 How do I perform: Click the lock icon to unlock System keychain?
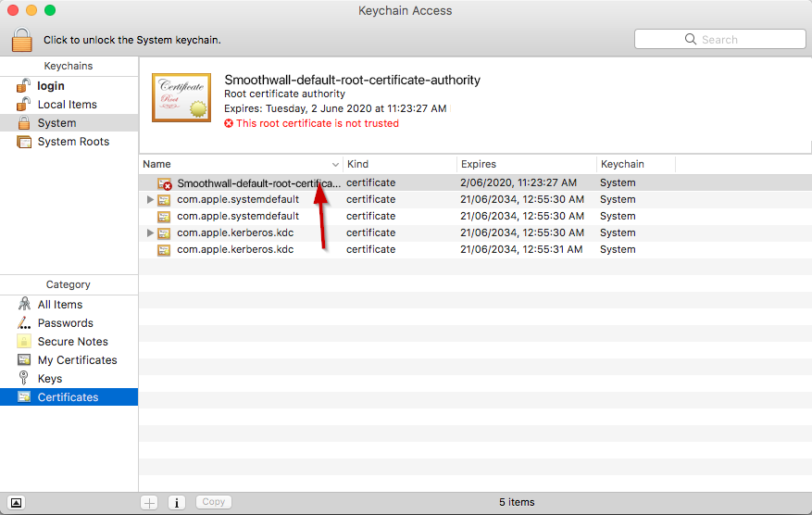tap(21, 40)
